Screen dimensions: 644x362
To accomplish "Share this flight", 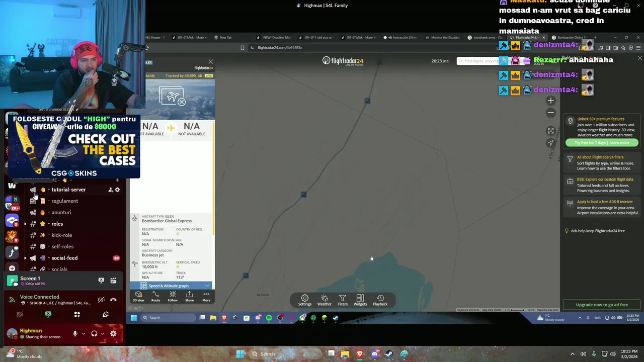I will [x=189, y=296].
